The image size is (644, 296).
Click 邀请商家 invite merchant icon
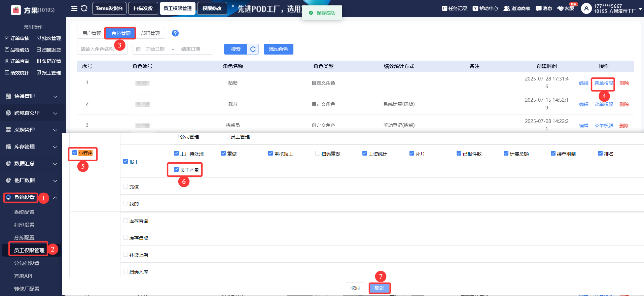coord(506,8)
